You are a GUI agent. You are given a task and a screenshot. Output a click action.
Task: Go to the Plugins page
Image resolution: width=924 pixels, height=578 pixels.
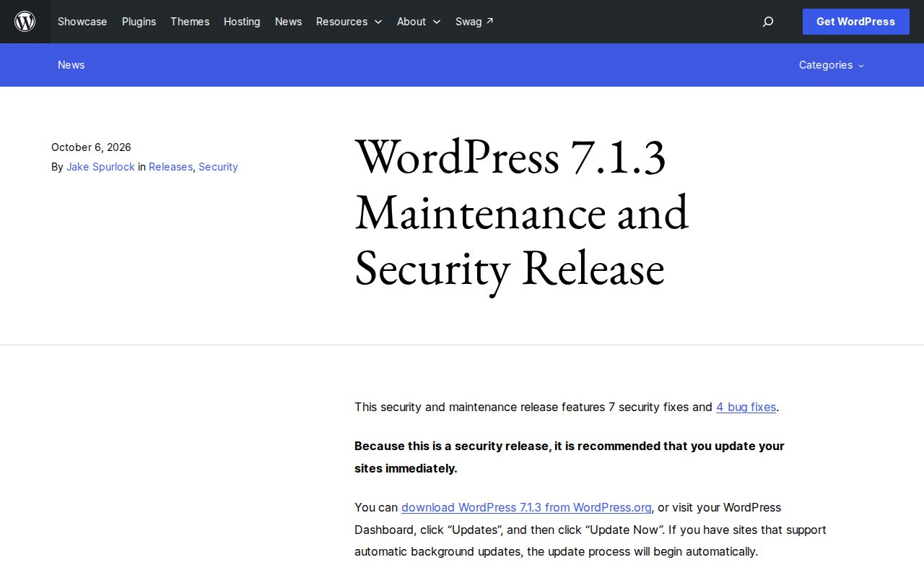[139, 22]
